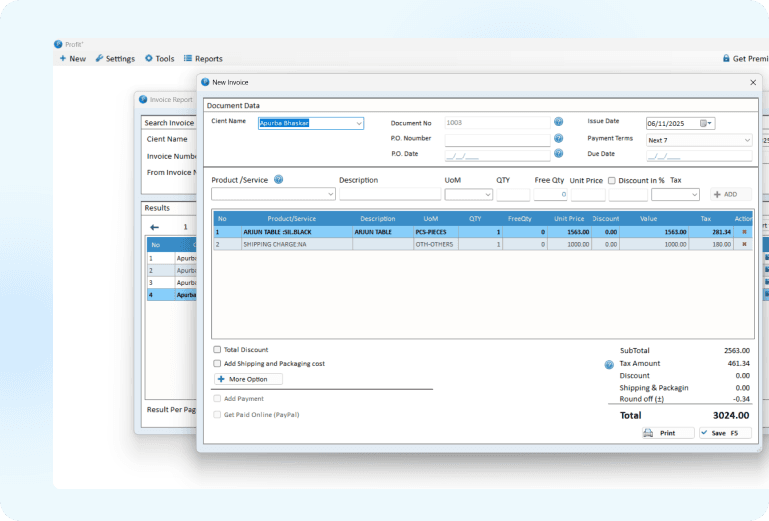Expand the Client Name dropdown
This screenshot has width=769, height=521.
point(359,123)
